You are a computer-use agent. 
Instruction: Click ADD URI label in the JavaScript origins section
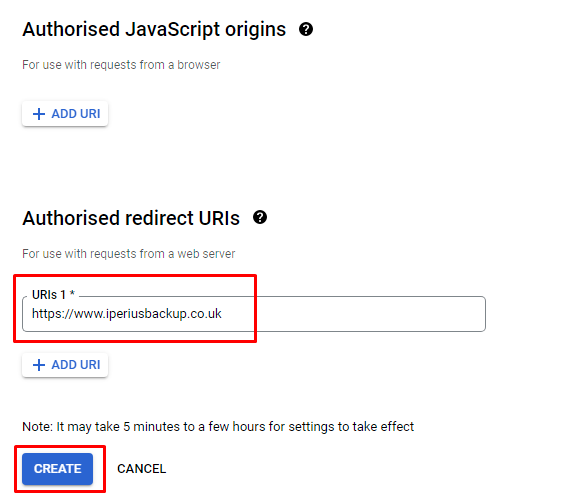point(76,114)
